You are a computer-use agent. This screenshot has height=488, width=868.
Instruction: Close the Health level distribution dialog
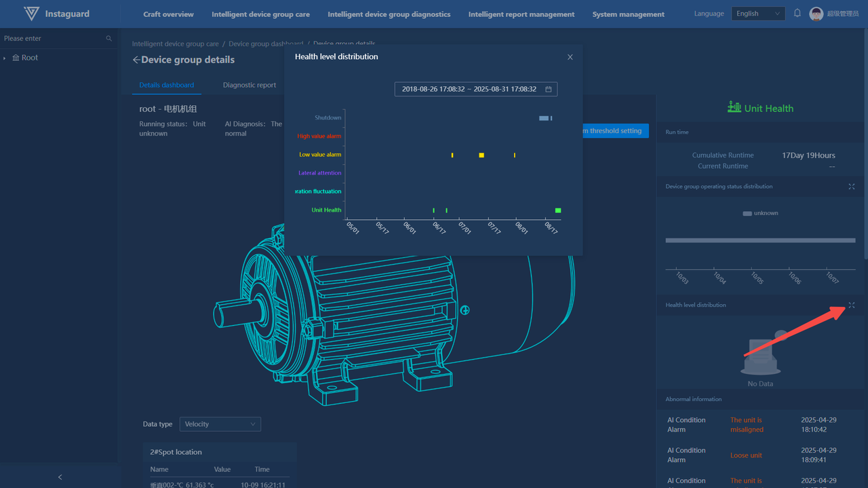point(570,57)
